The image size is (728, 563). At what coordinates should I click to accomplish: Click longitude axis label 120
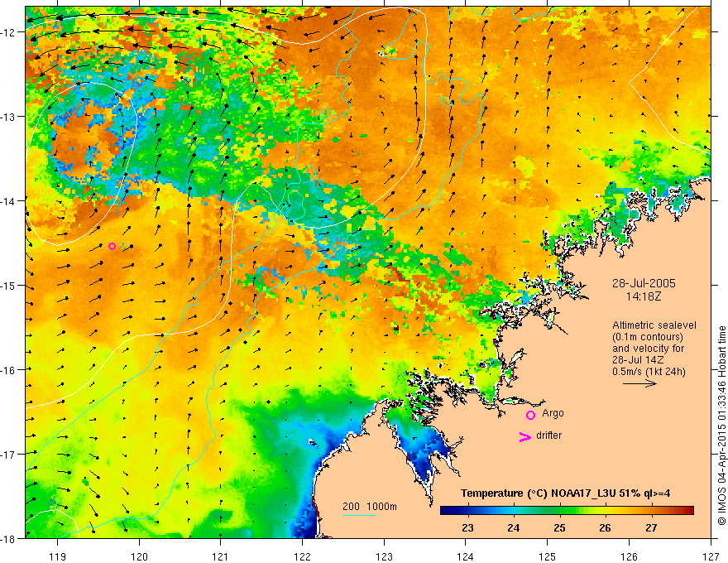pos(139,556)
